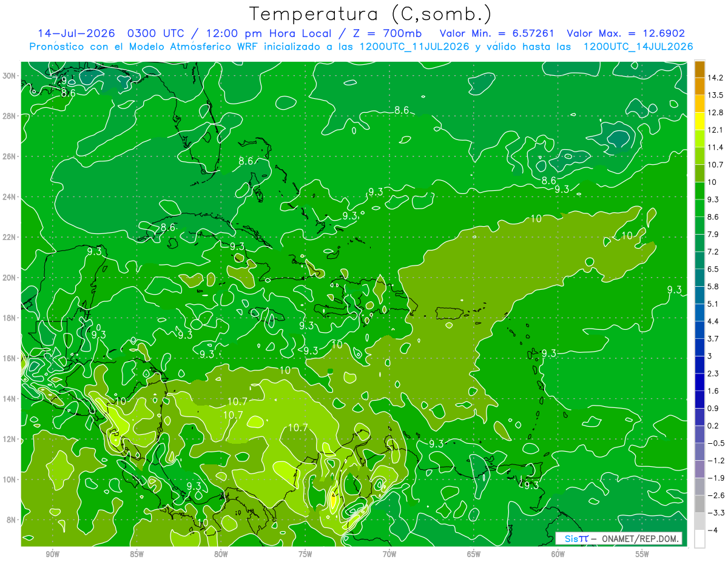Click the colorbar label 12.8
Screen dimensions: 728x562
(715, 112)
